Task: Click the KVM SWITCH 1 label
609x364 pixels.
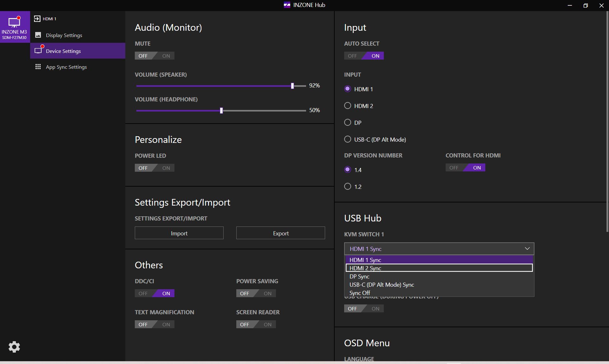Action: coord(364,234)
